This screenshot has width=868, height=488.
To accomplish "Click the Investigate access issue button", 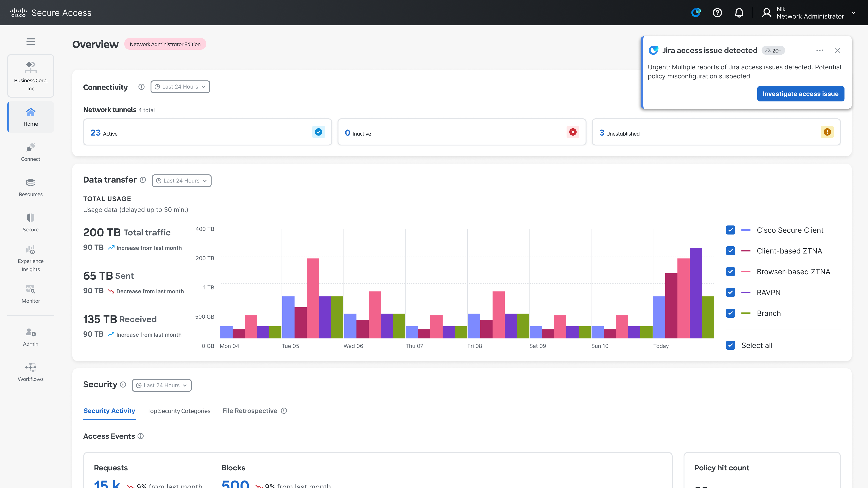I will (x=800, y=94).
